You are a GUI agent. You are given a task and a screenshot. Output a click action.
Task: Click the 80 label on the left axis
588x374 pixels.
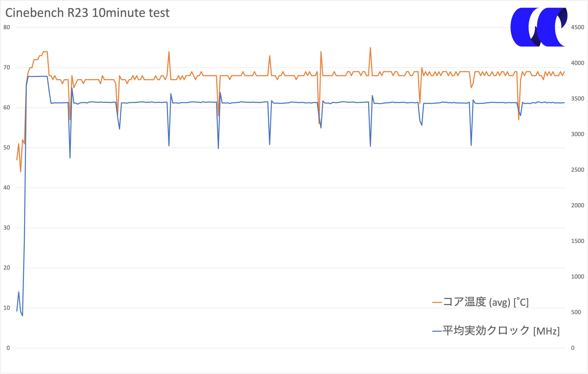[7, 27]
